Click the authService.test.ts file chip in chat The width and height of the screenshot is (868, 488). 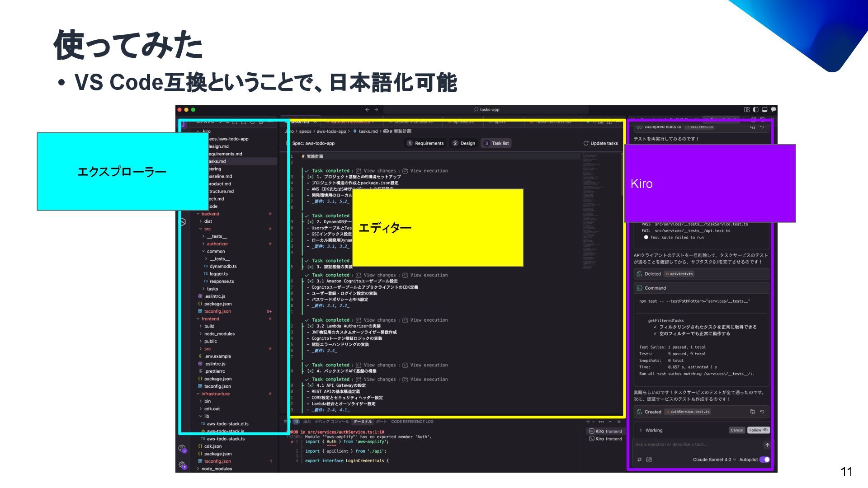click(688, 412)
